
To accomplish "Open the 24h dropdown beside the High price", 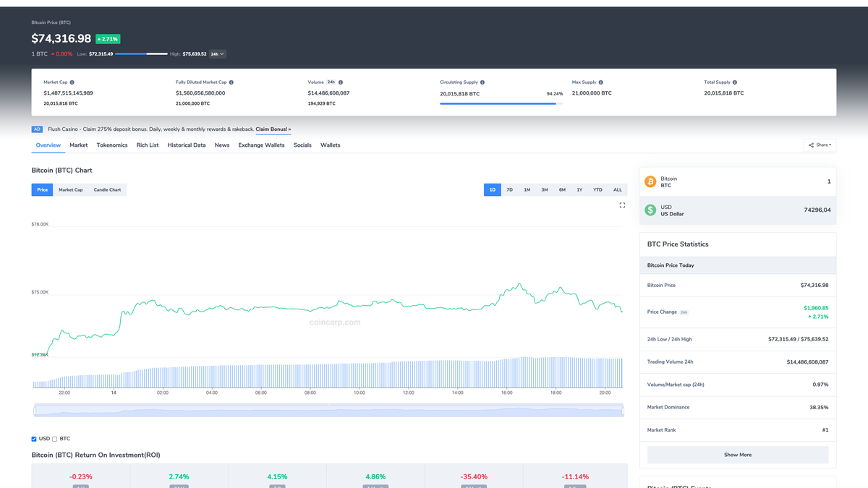I will point(217,53).
